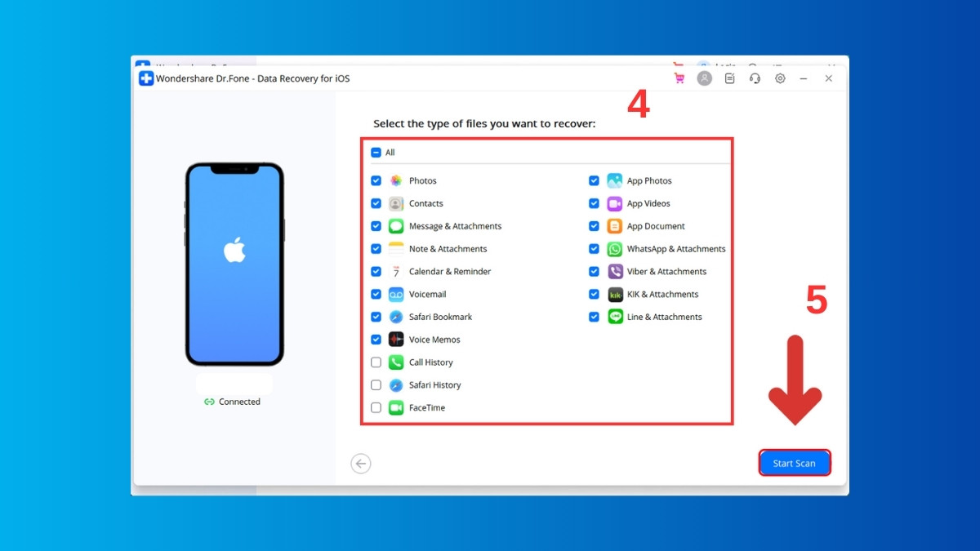Open the shopping cart icon in title bar
The image size is (980, 551).
tap(679, 78)
